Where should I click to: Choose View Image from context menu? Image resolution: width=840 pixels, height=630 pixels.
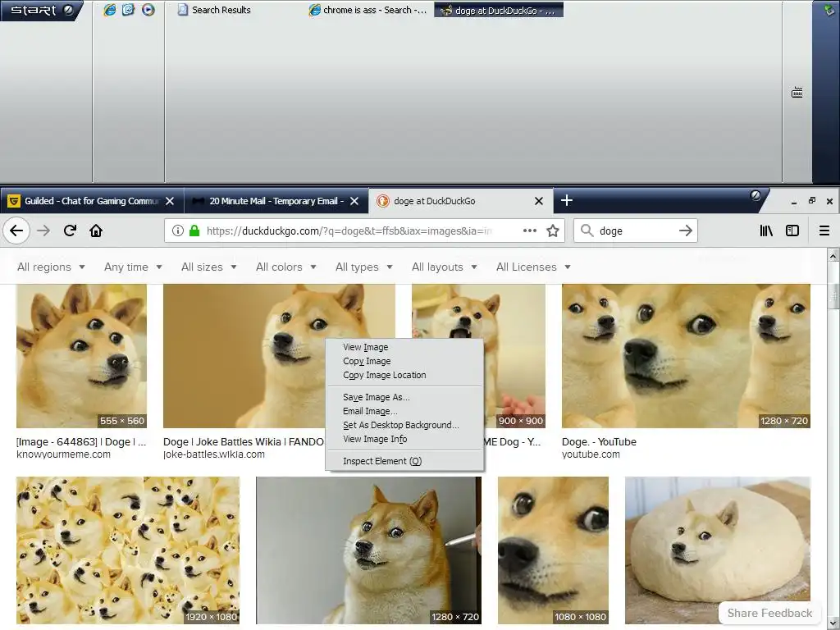pyautogui.click(x=404, y=347)
